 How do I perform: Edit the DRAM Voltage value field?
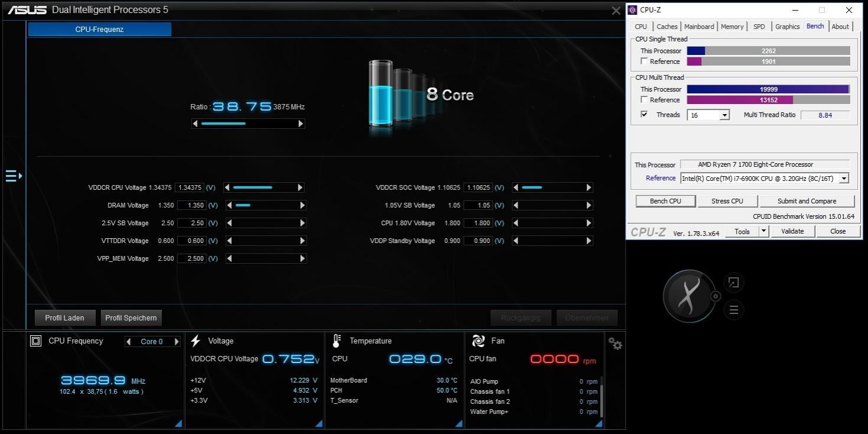[191, 205]
